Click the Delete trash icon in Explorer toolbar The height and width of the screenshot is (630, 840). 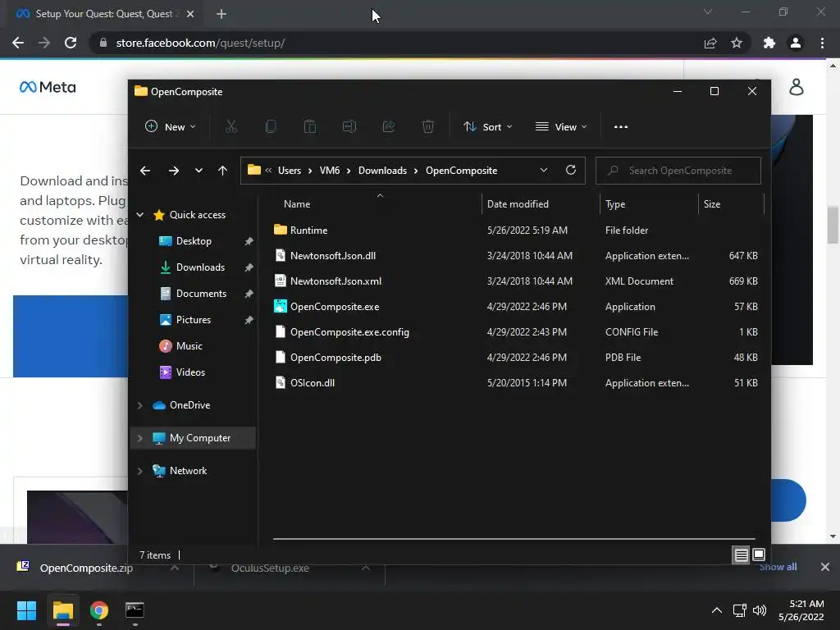coord(427,127)
